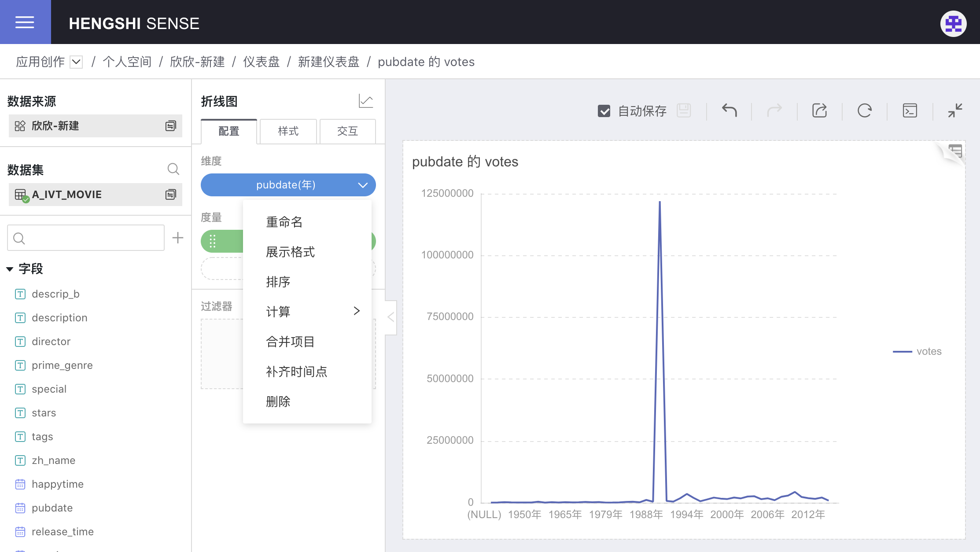Viewport: 980px width, 552px height.
Task: Open the 仪表盘 breadcrumb link
Action: pyautogui.click(x=262, y=62)
